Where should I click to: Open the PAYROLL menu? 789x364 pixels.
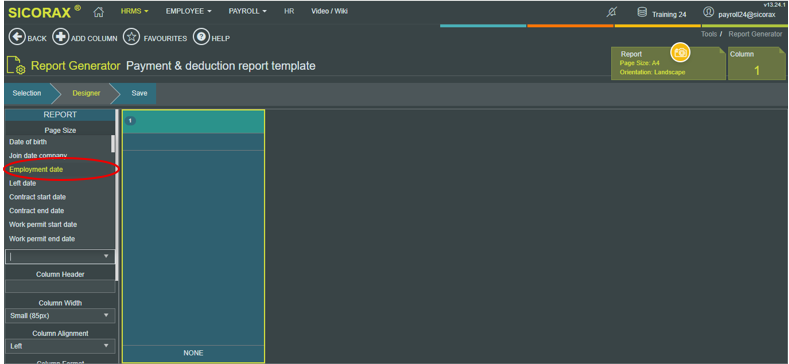pyautogui.click(x=248, y=11)
